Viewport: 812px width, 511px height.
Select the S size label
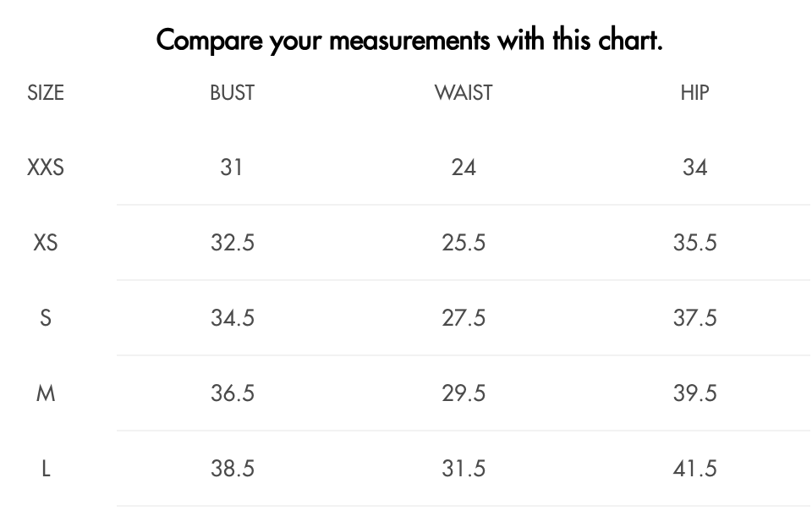click(46, 318)
